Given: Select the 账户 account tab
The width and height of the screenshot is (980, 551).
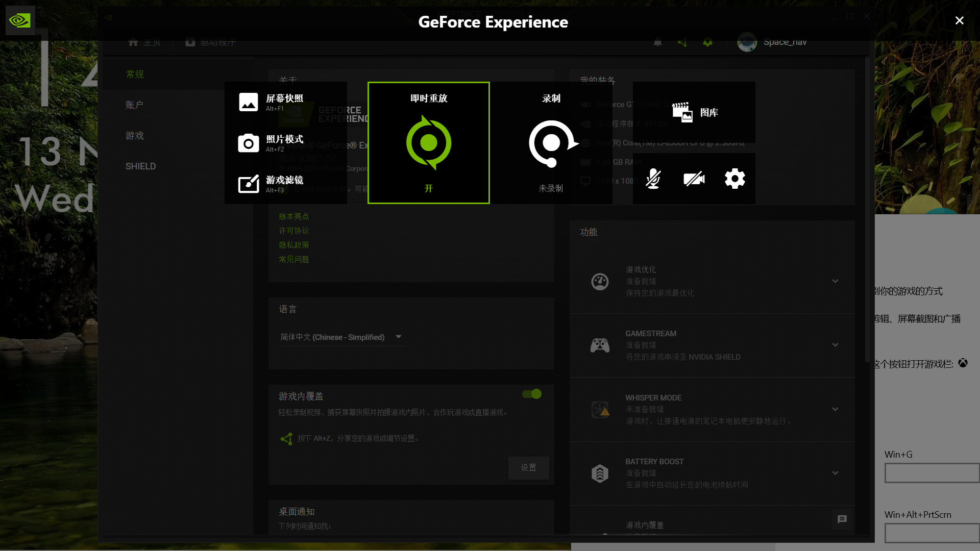Looking at the screenshot, I should tap(135, 105).
